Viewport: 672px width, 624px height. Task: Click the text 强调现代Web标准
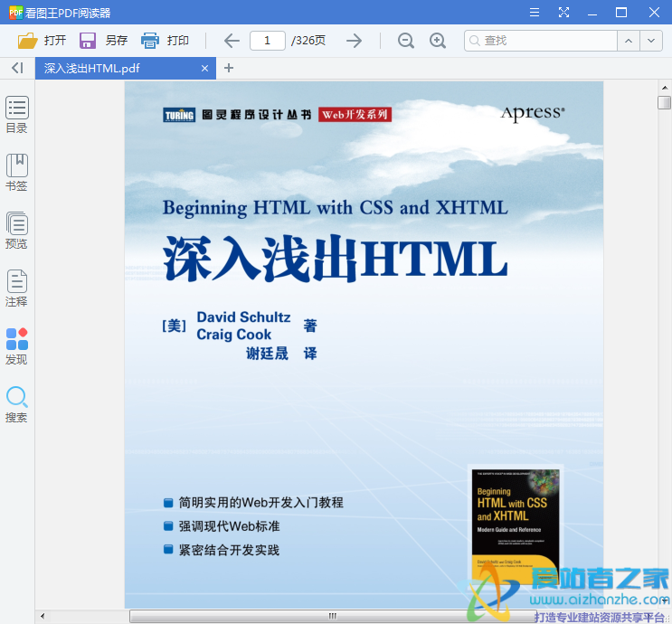click(230, 526)
